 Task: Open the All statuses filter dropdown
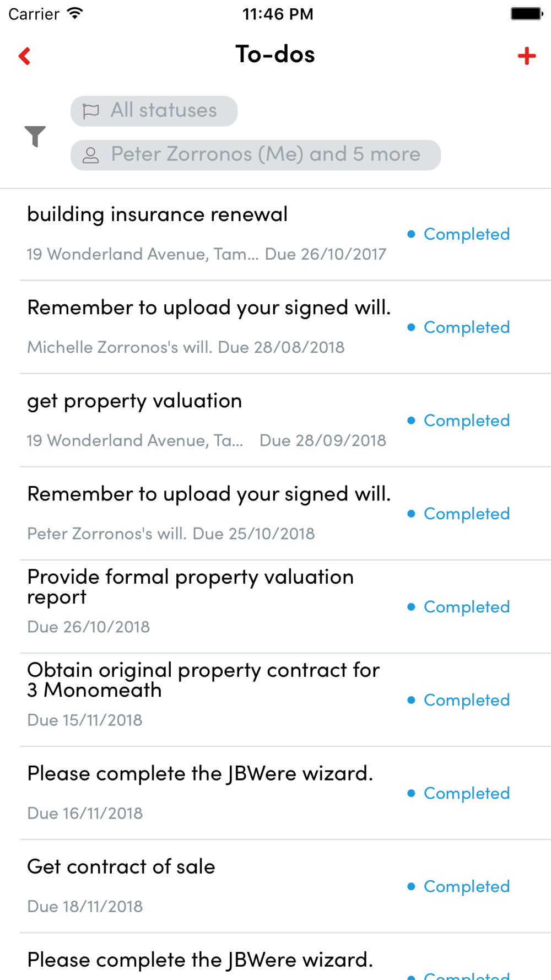click(154, 111)
